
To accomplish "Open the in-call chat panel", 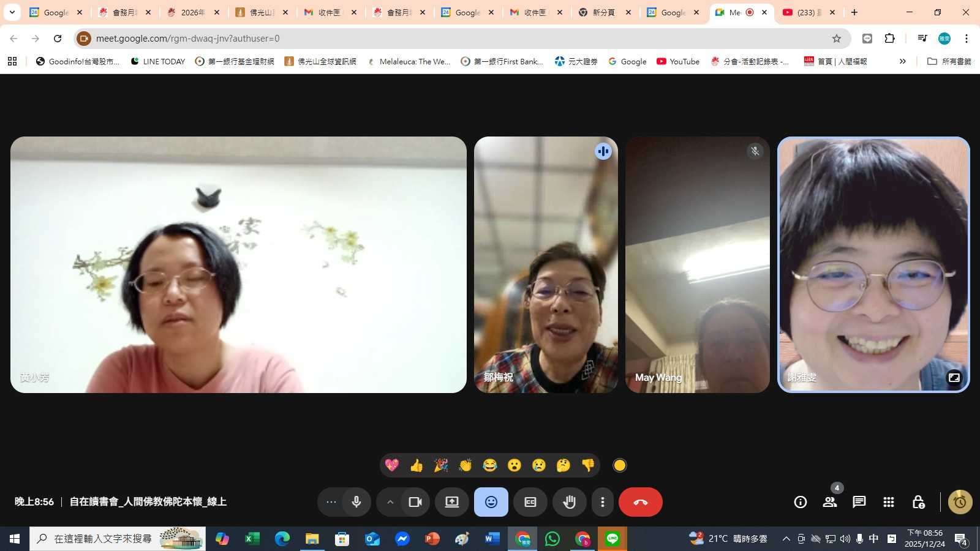I will click(x=859, y=502).
